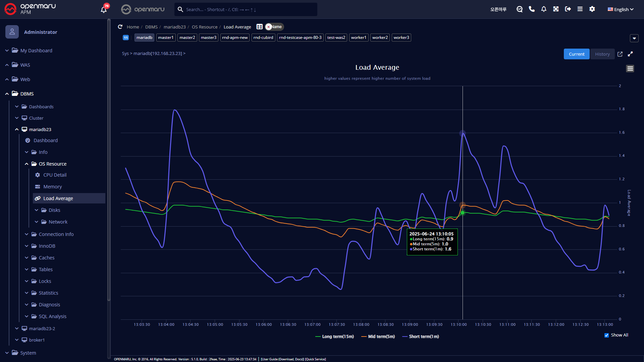Uncheck the Show All checkbox
Screen dimensions: 644x362
tap(606, 335)
